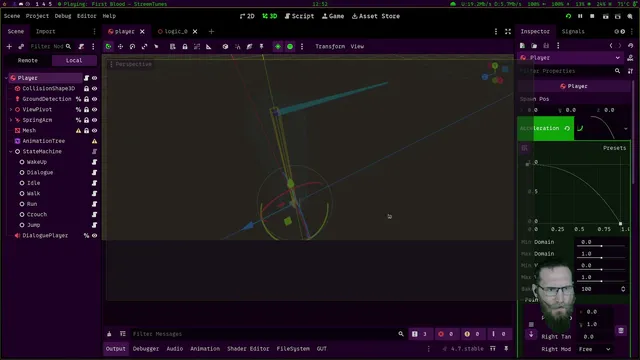This screenshot has height=360, width=640.
Task: Click the Run Project reload icon top right
Action: (x=568, y=16)
